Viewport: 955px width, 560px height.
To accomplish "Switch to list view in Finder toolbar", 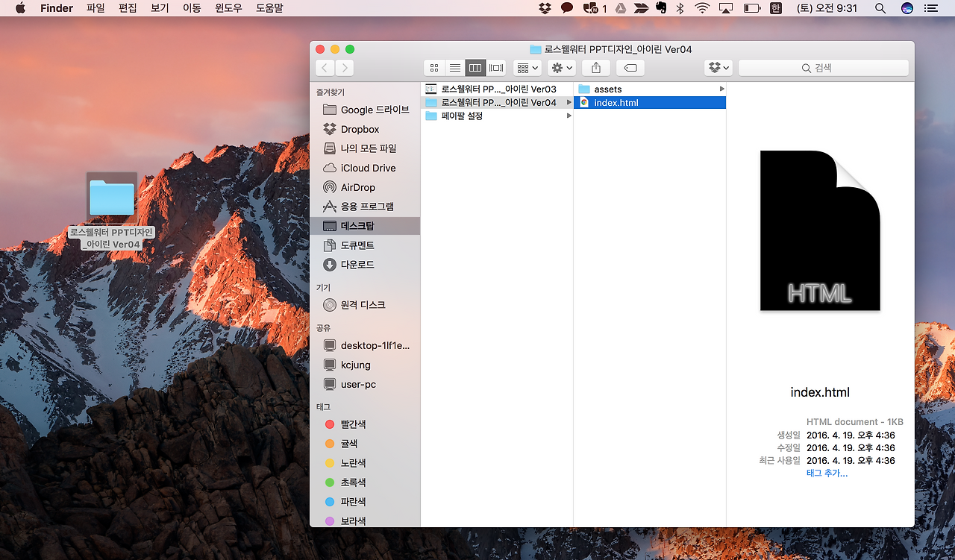I will coord(454,68).
